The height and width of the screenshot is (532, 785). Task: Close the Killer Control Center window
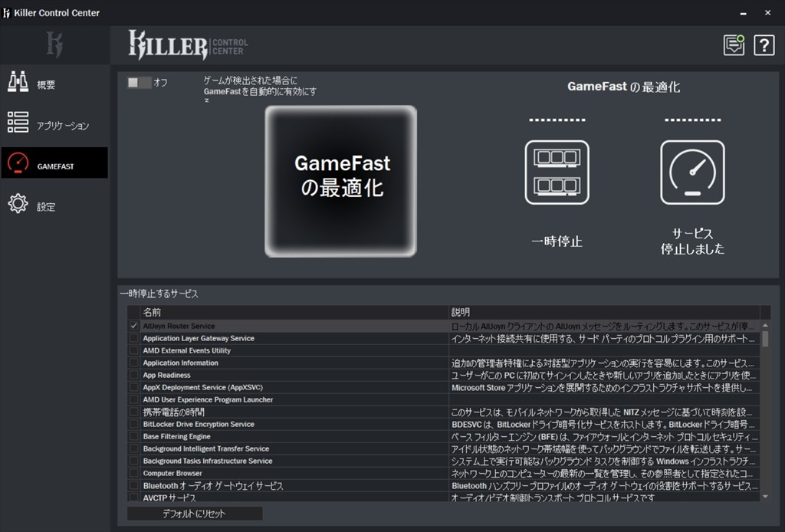[768, 13]
